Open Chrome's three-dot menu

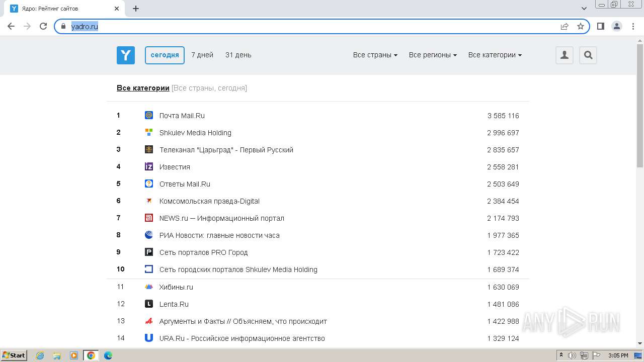632,26
